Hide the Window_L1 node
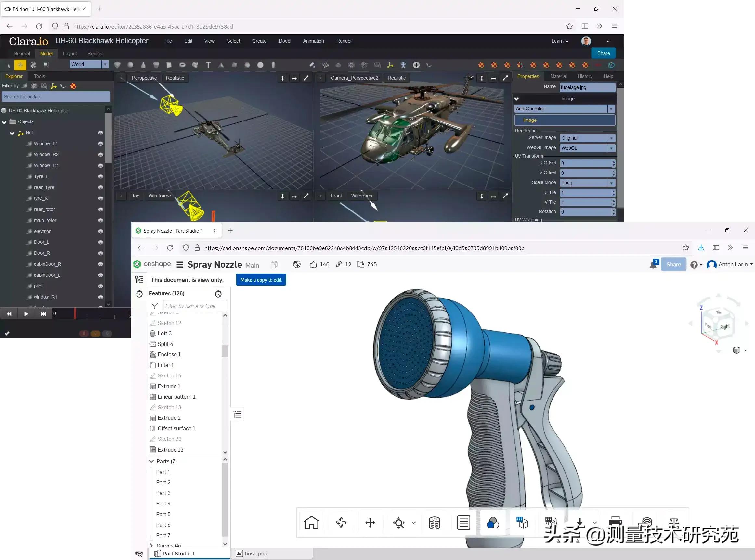The height and width of the screenshot is (560, 755). (100, 143)
